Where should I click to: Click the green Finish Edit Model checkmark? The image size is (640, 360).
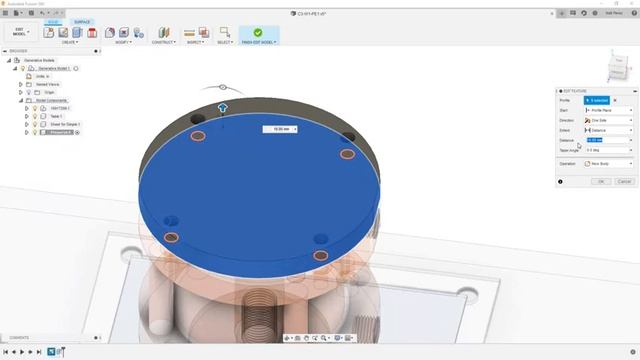point(258,32)
